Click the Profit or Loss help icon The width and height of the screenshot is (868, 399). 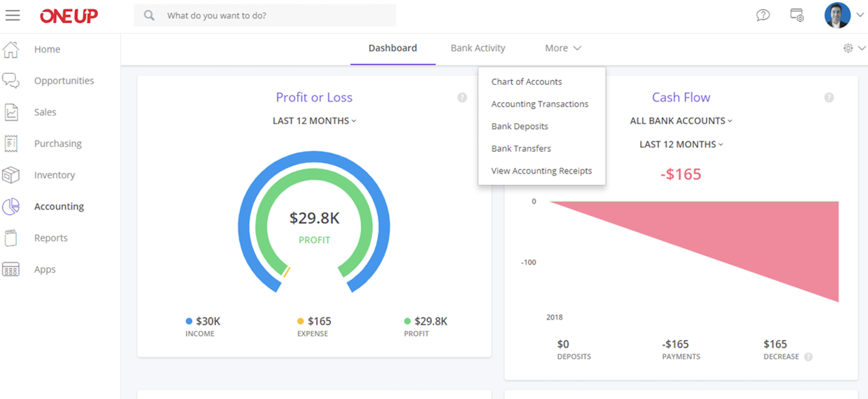pos(462,97)
